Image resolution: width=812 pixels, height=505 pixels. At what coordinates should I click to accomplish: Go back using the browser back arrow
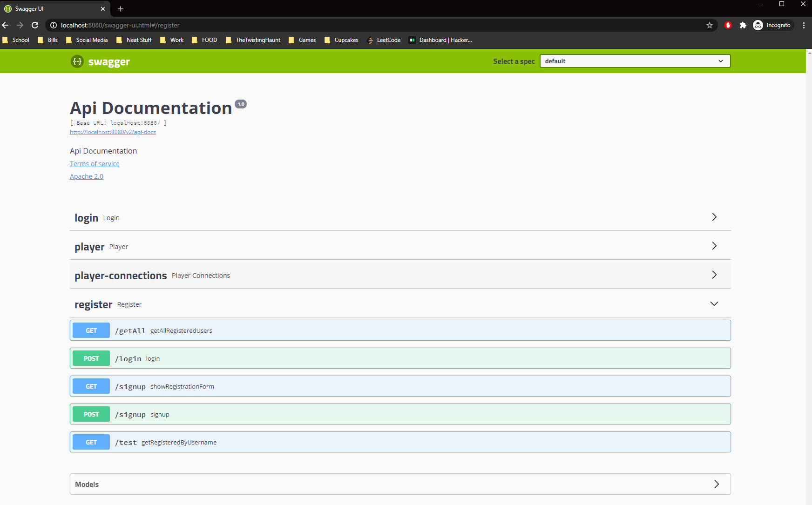(x=6, y=25)
